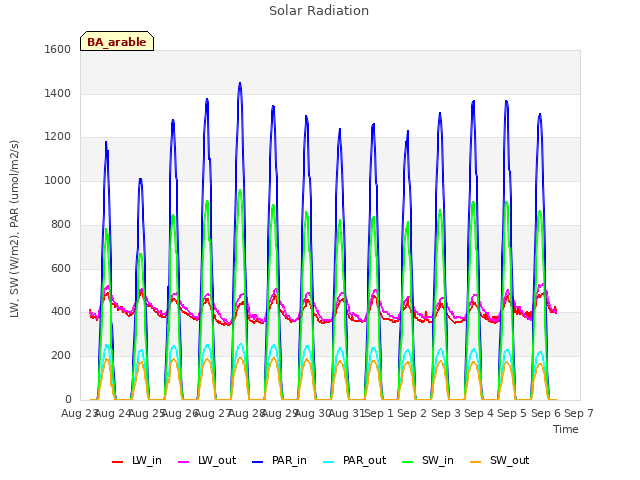This screenshot has width=640, height=480.
Task: Click the Time x-axis label
Action: click(x=566, y=429)
